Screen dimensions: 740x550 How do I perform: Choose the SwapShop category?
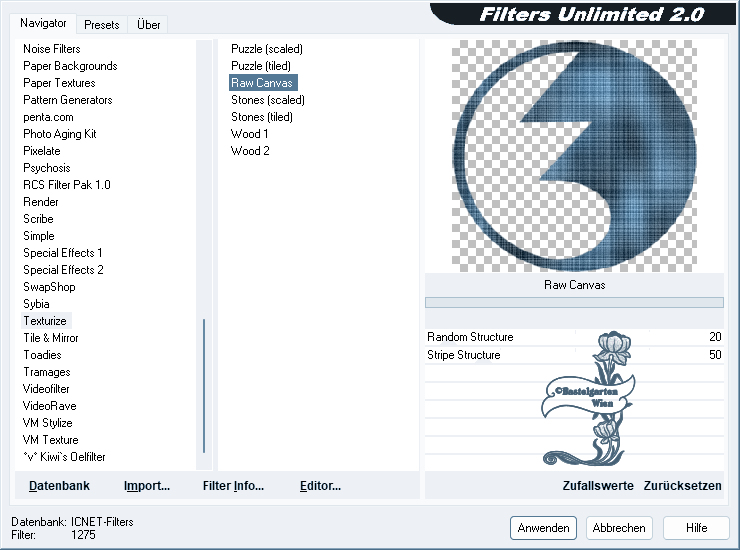(49, 287)
